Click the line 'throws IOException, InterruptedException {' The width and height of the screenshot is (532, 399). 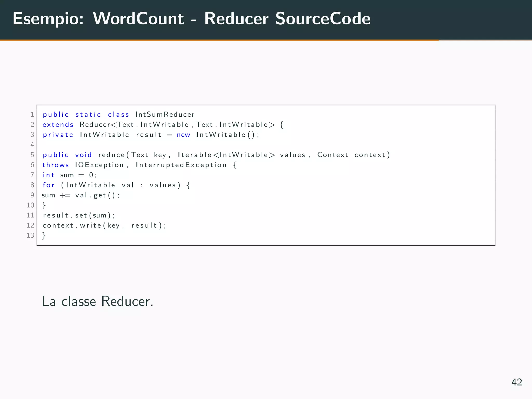click(140, 165)
